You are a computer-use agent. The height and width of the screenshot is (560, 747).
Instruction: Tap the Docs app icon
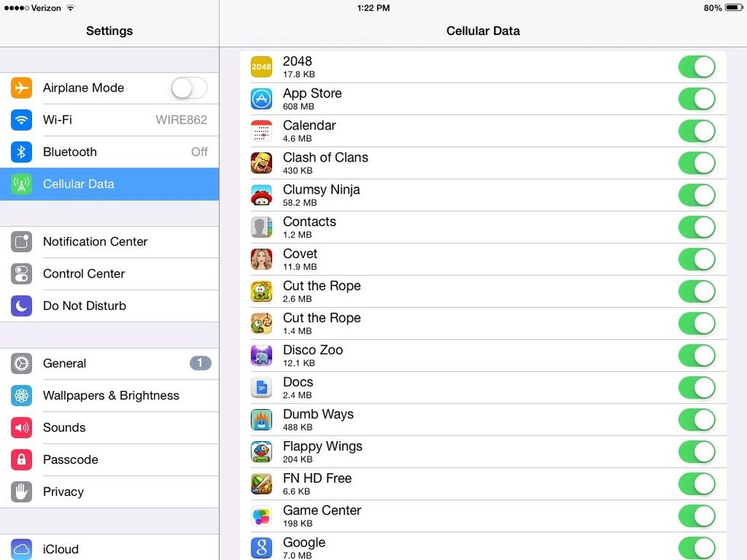coord(261,388)
